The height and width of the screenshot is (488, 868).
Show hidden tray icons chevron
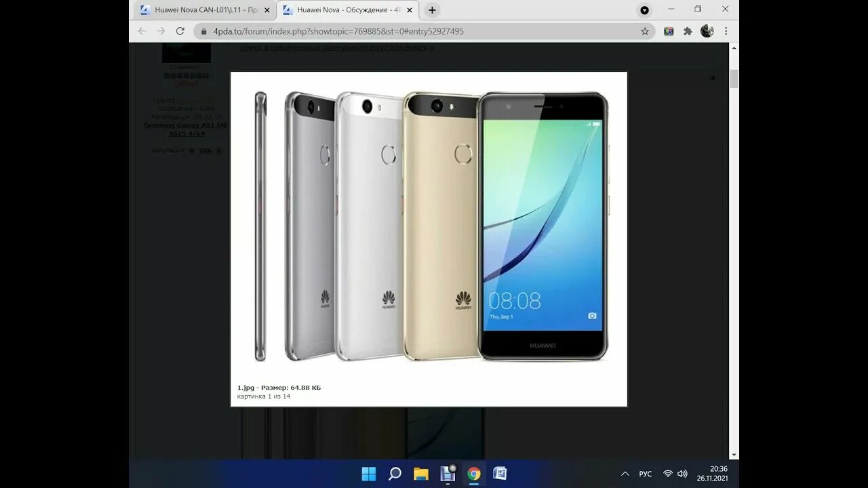[625, 474]
